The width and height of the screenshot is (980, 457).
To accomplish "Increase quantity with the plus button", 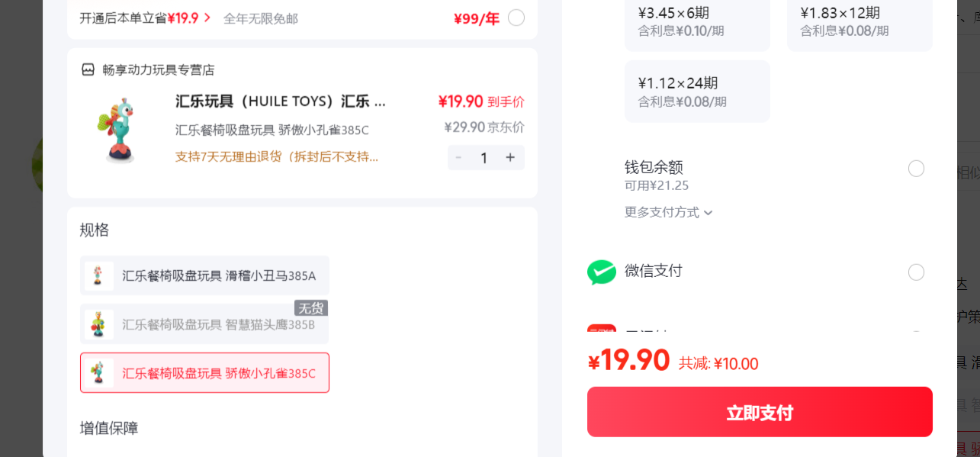I will click(x=510, y=158).
